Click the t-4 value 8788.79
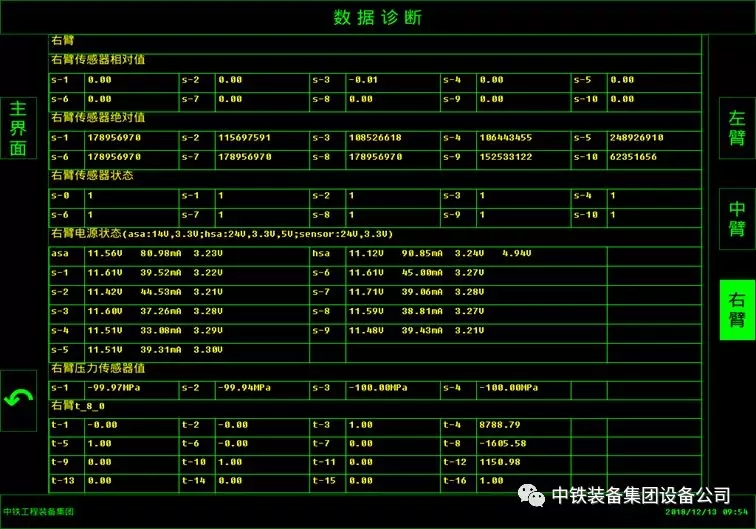Viewport: 756px width, 529px height. click(x=500, y=424)
